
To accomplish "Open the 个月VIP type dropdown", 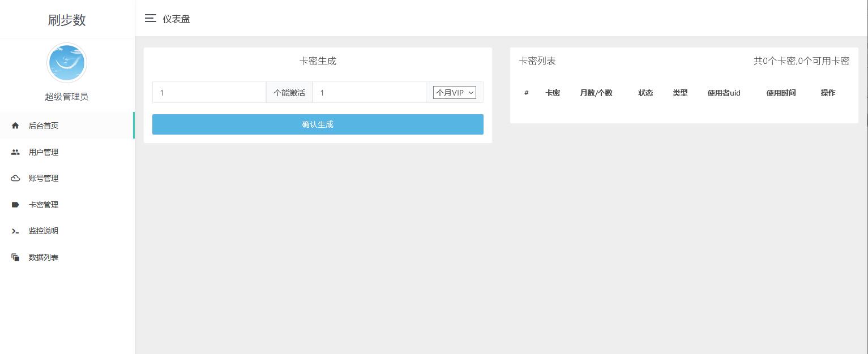I will pos(454,93).
